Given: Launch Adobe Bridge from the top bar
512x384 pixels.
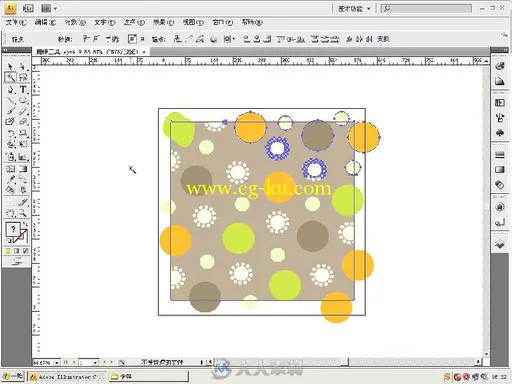Looking at the screenshot, I should (28, 8).
